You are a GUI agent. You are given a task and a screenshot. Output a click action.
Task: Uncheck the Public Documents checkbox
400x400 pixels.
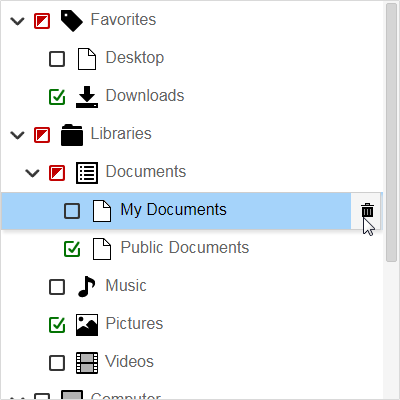pyautogui.click(x=72, y=249)
